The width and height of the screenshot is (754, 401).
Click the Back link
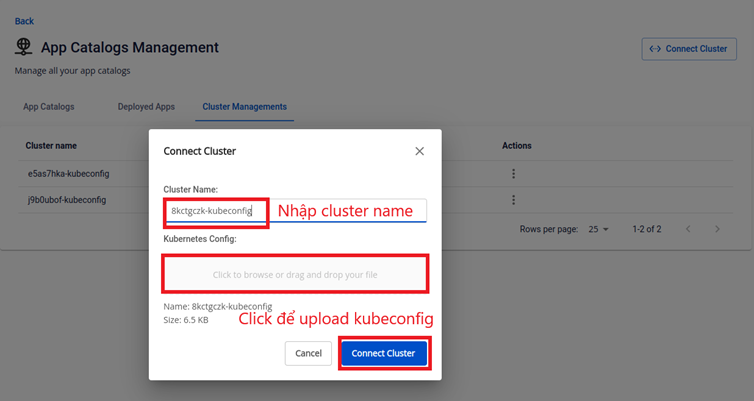coord(24,21)
